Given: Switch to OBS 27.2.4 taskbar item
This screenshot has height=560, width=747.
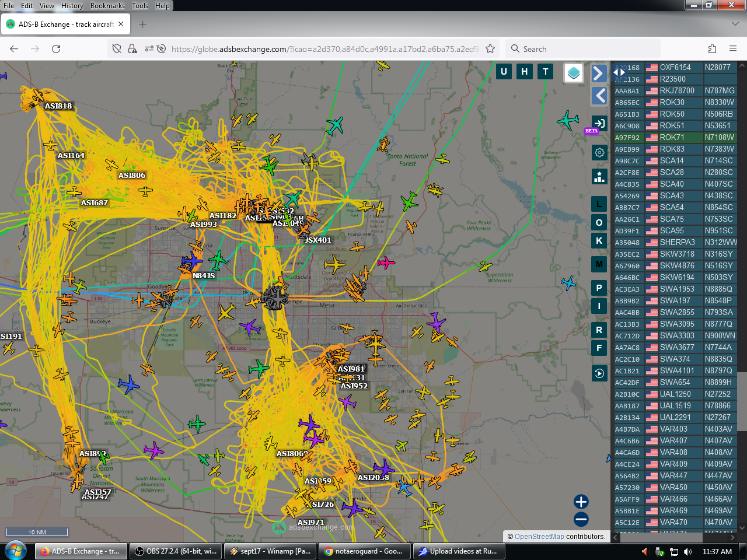Looking at the screenshot, I should click(x=175, y=551).
